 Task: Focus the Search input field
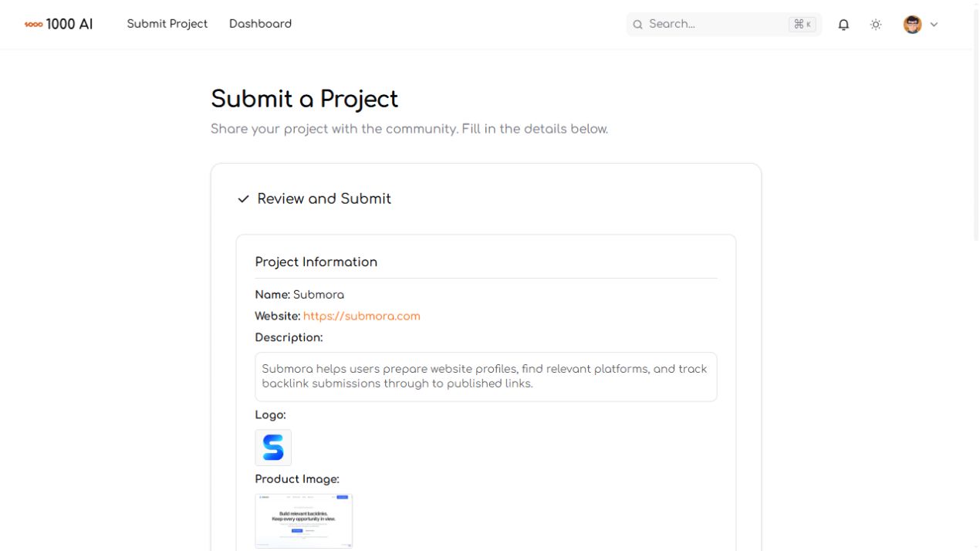(724, 24)
